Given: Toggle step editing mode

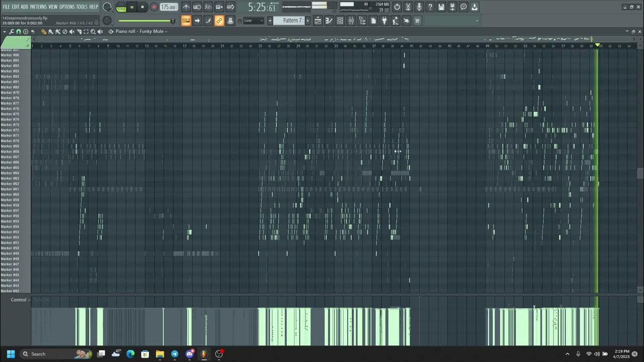Looking at the screenshot, I should (x=208, y=21).
